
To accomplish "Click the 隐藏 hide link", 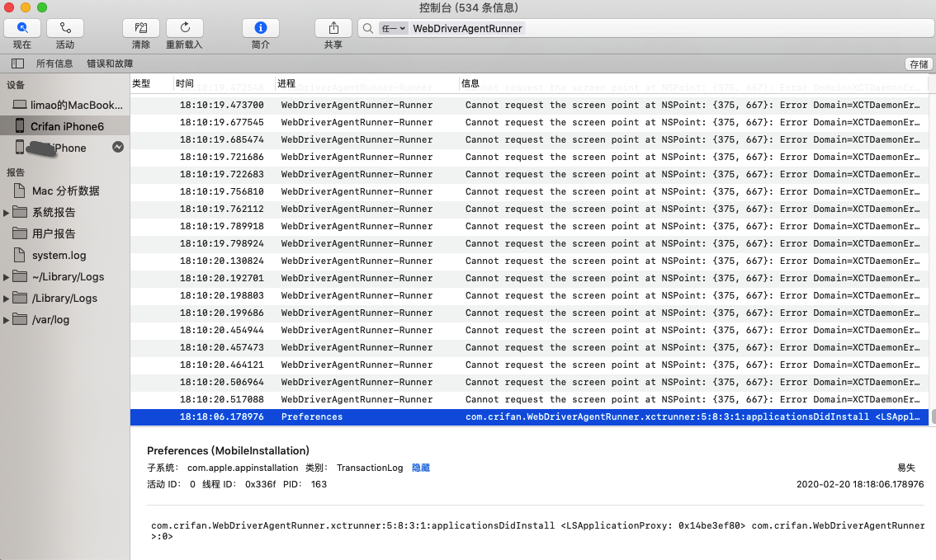I will point(421,468).
